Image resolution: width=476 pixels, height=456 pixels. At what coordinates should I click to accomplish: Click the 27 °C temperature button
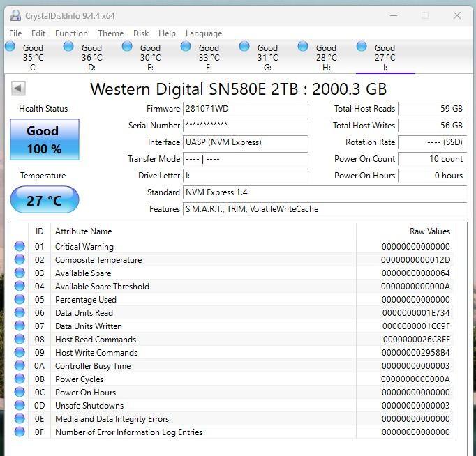44,201
